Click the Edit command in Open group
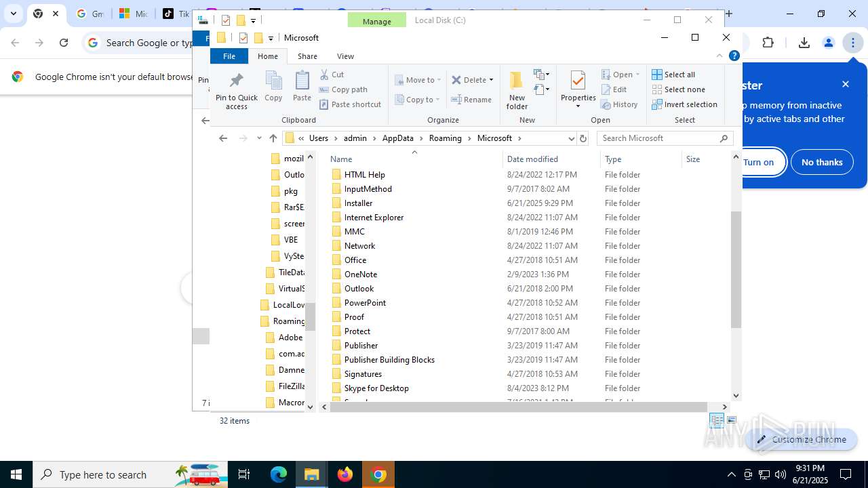The height and width of the screenshot is (488, 868). click(x=614, y=89)
